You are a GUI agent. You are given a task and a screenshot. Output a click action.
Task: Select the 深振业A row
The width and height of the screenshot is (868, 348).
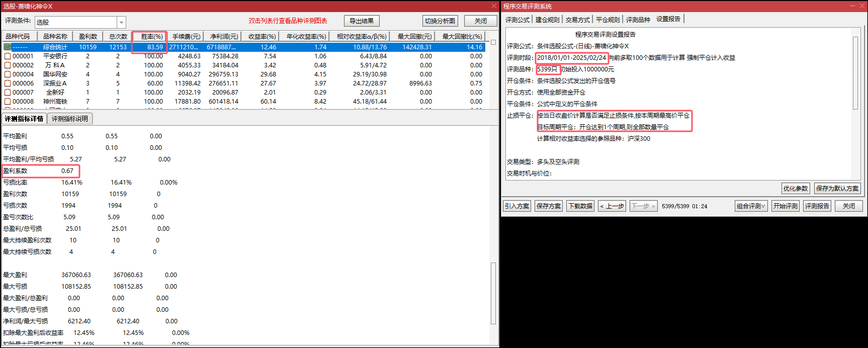coord(244,83)
